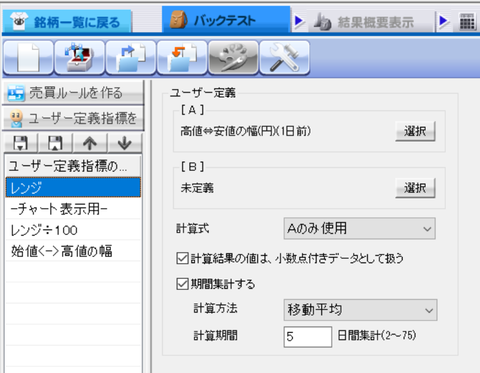The image size is (480, 373).
Task: Click the export folder with blue arrow icon
Action: [x=131, y=58]
